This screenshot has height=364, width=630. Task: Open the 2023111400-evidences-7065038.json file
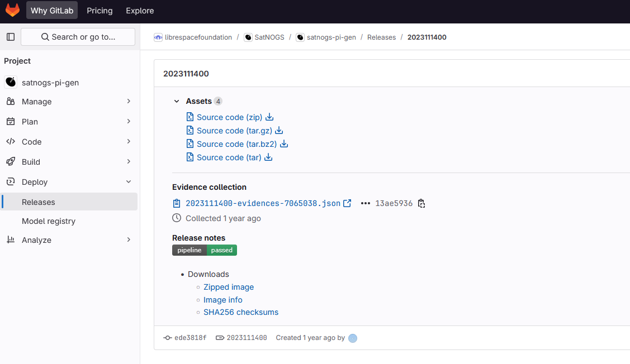point(263,203)
